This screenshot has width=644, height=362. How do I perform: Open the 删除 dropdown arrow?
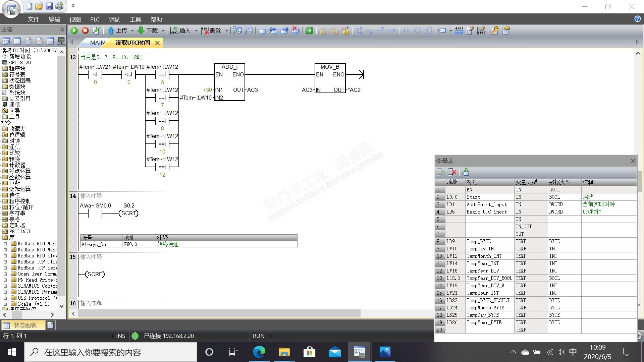[x=227, y=31]
